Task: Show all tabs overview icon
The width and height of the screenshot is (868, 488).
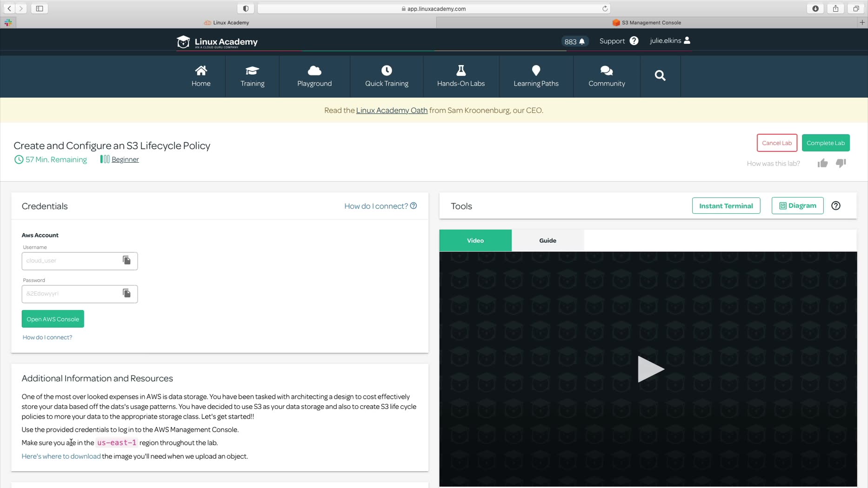Action: pyautogui.click(x=856, y=8)
